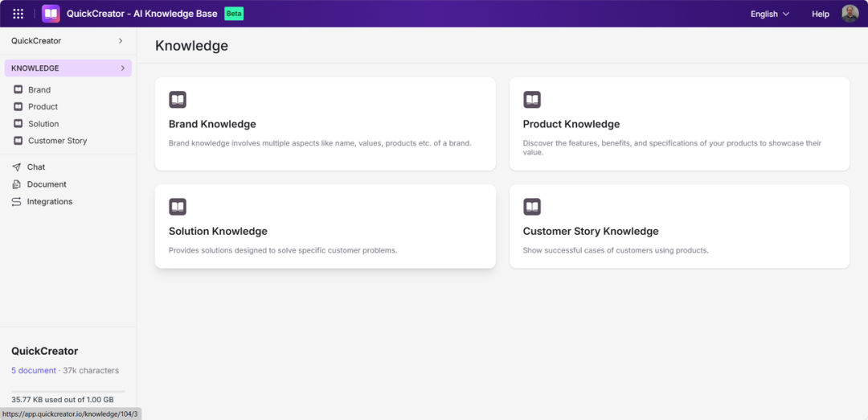This screenshot has width=868, height=420.
Task: Open the Help link in header
Action: tap(821, 14)
